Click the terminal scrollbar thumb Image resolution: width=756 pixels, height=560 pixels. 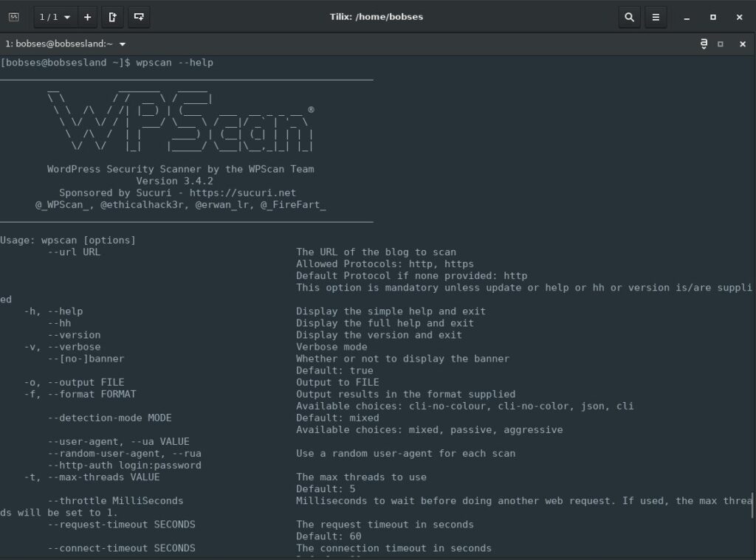pos(752,505)
